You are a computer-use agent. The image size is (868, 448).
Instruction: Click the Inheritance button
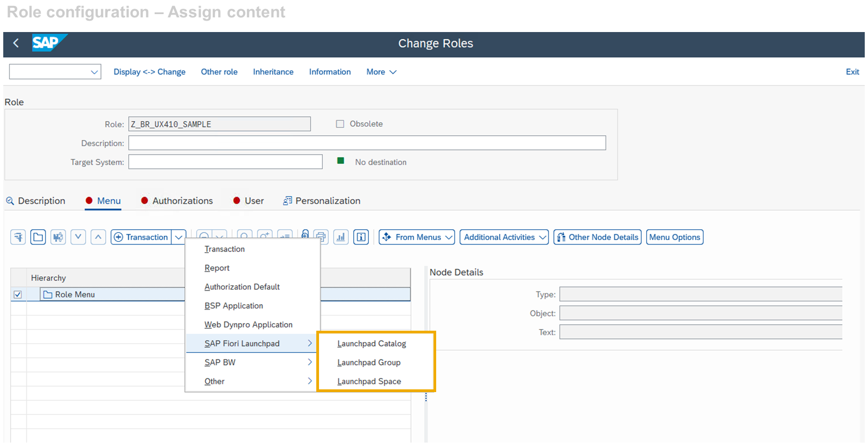(273, 72)
